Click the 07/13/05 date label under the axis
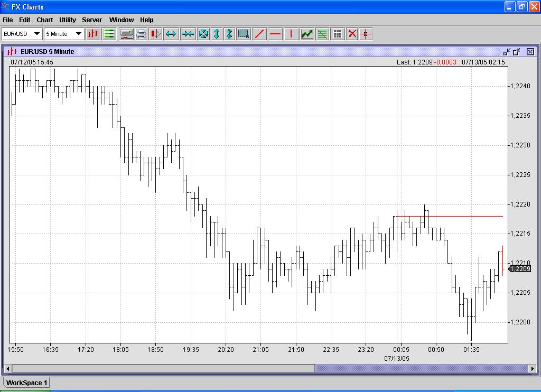 pyautogui.click(x=397, y=359)
